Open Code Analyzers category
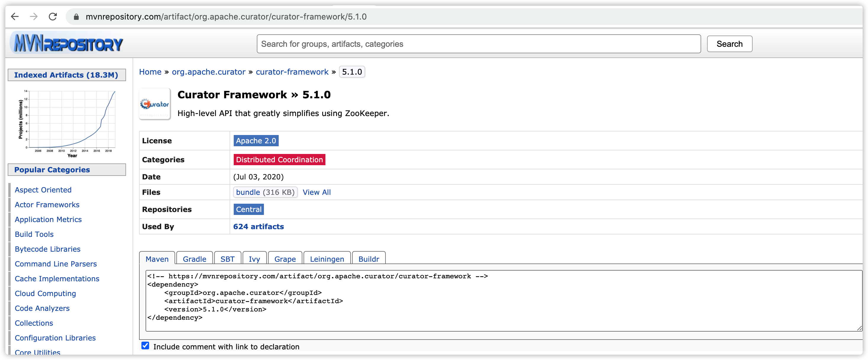 coord(42,308)
